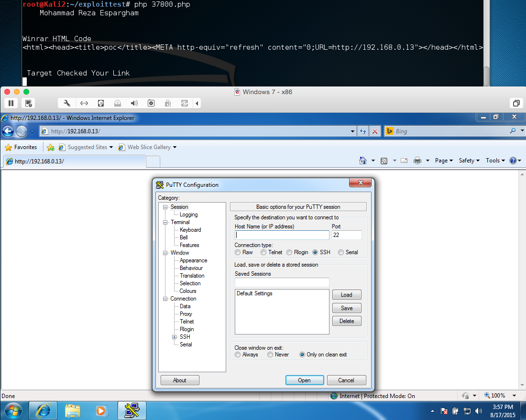The image size is (526, 420).
Task: Open a new tab in Internet Explorer
Action: point(153,162)
